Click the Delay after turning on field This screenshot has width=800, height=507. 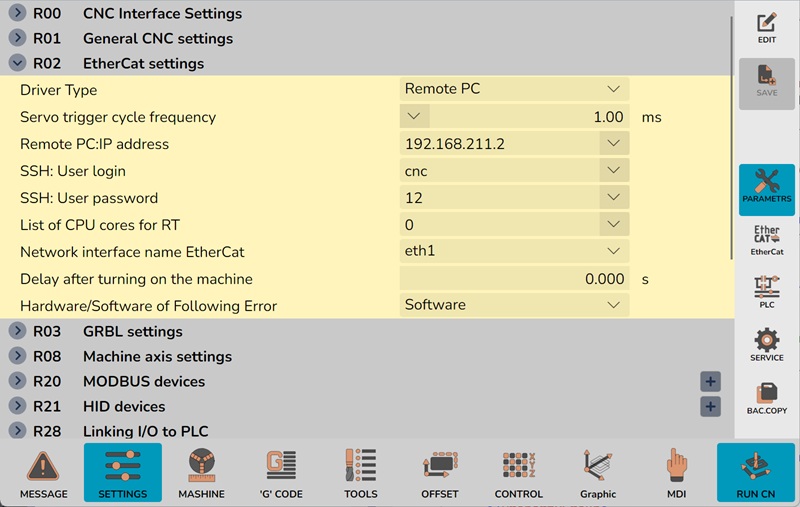[514, 279]
